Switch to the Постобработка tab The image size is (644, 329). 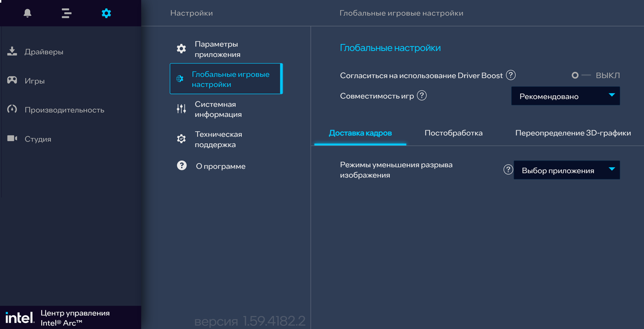point(453,133)
